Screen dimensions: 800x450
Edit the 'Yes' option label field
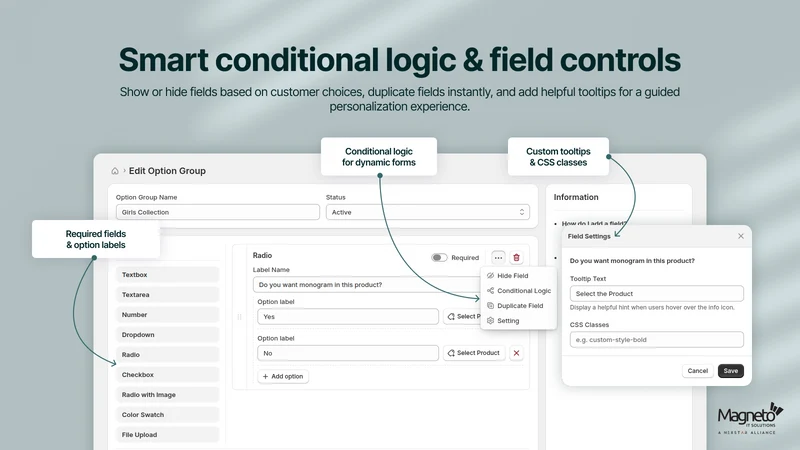click(348, 317)
